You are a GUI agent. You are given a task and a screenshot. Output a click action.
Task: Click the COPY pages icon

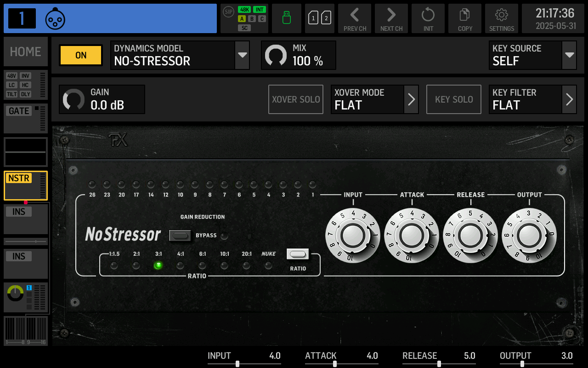coord(465,18)
